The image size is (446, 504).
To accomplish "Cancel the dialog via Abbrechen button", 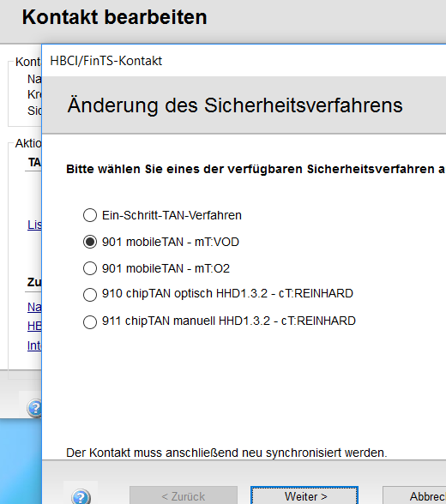I will pos(414,496).
